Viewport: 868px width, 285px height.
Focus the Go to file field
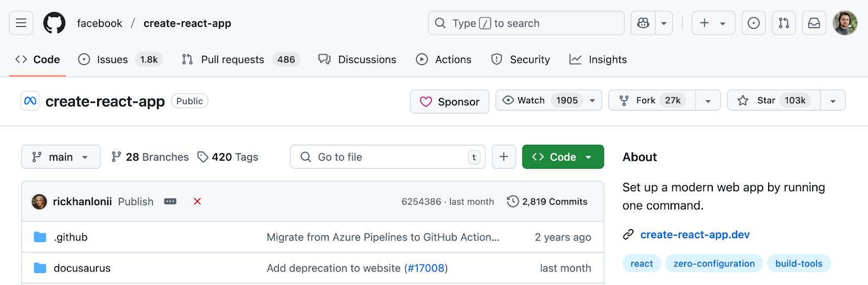(x=388, y=157)
